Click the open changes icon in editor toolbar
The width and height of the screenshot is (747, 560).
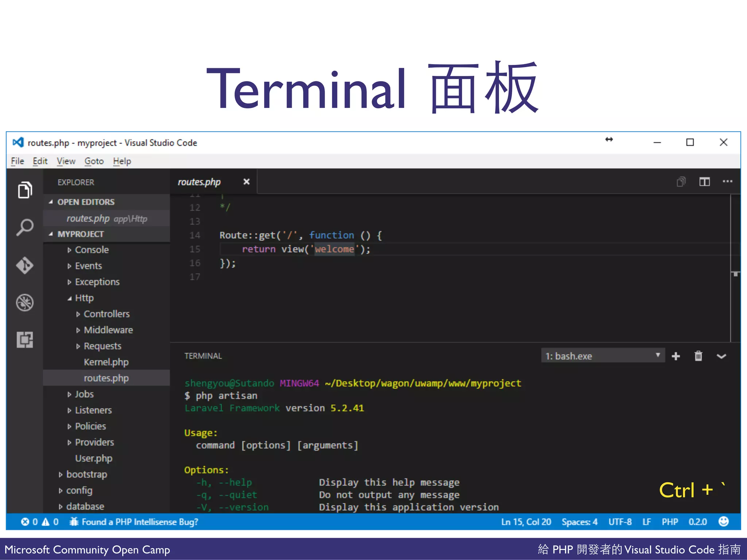[681, 182]
